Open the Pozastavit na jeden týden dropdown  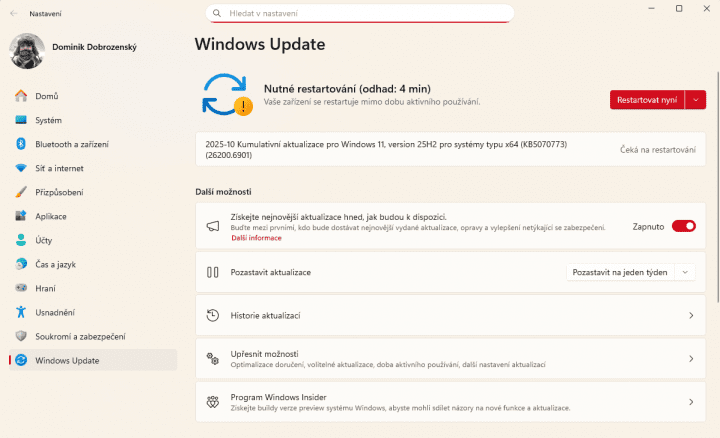(x=630, y=272)
